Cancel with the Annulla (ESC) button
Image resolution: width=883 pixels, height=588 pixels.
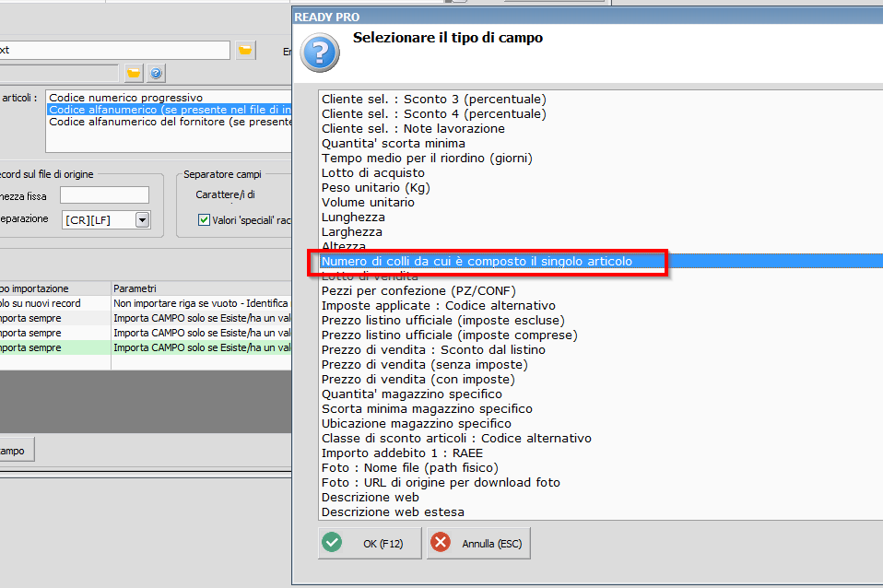coord(478,543)
